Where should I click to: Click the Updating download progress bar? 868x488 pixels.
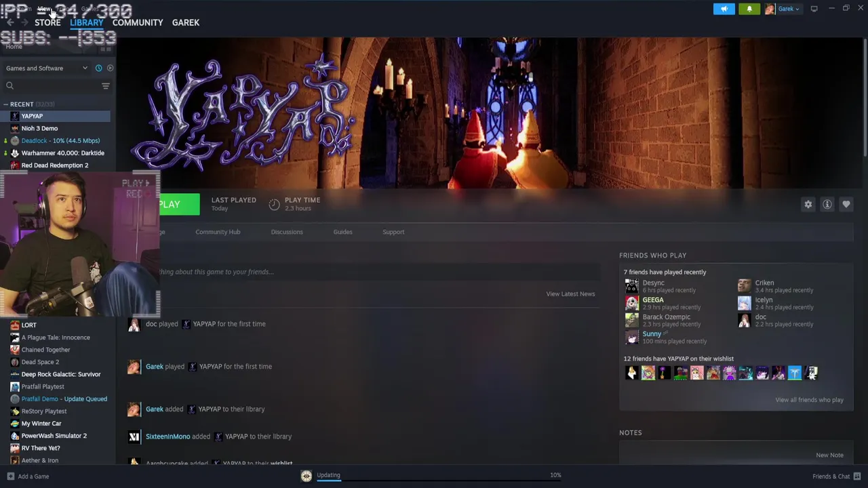439,479
